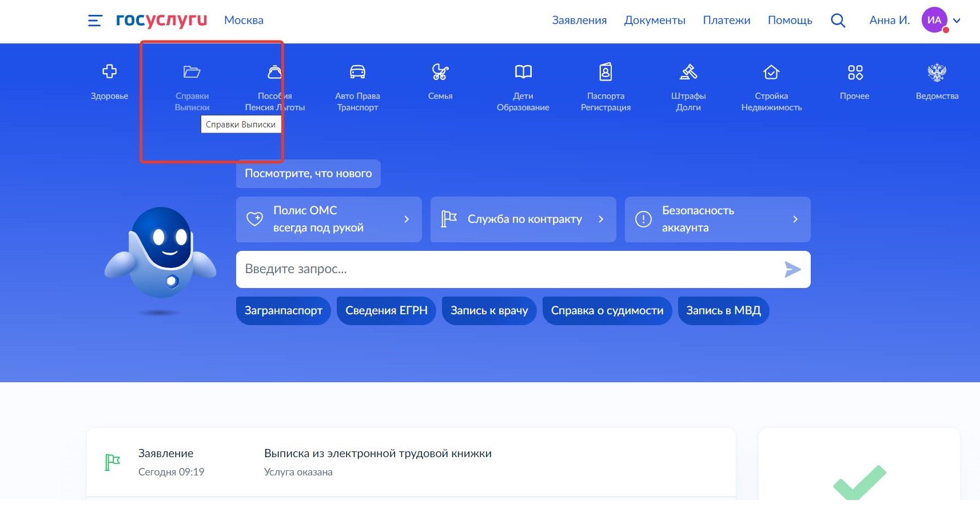The image size is (980, 512).
Task: Expand the Безопасность аккаунта chevron
Action: tap(795, 219)
